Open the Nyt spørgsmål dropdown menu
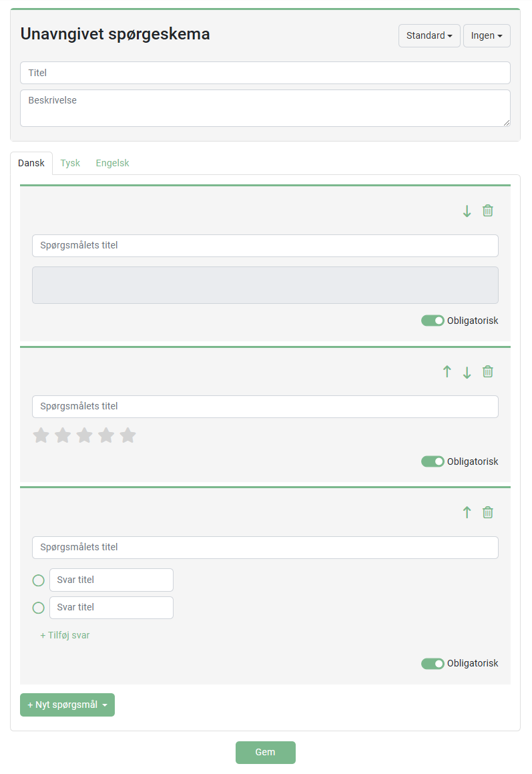This screenshot has height=774, width=532. [67, 705]
